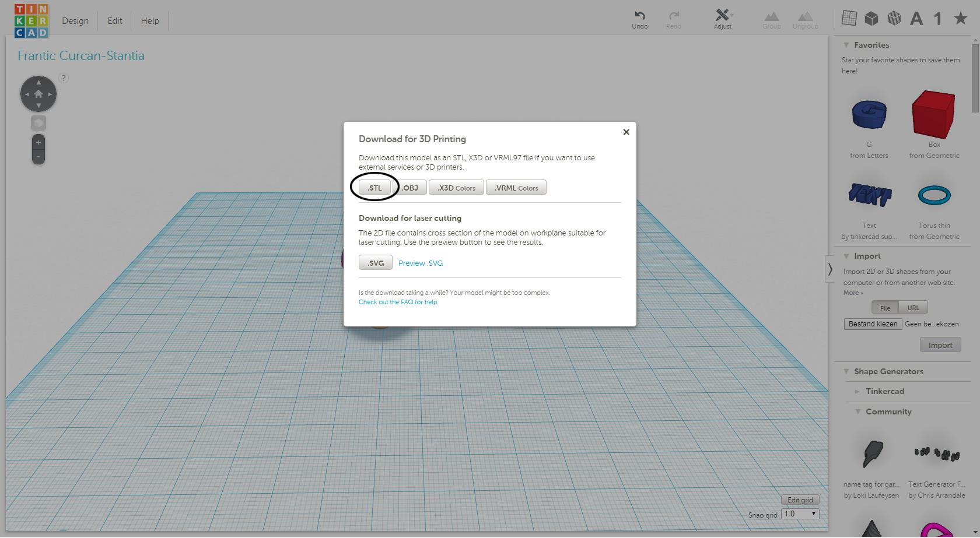Click the More link under Import
The width and height of the screenshot is (980, 538).
click(853, 293)
